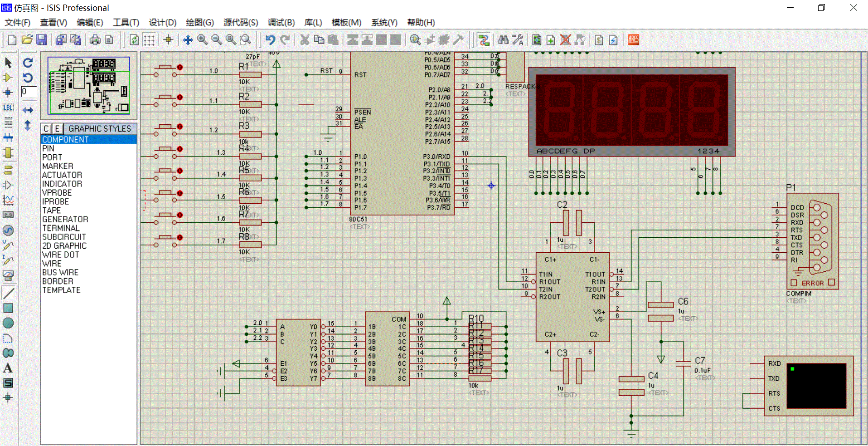This screenshot has height=446, width=868.
Task: Print the schematic
Action: [95, 40]
